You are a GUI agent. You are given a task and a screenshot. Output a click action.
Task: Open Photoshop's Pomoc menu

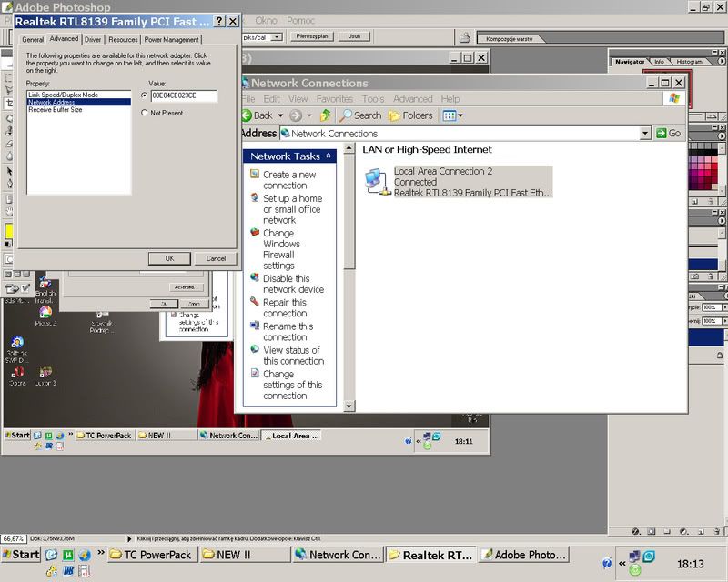coord(300,20)
